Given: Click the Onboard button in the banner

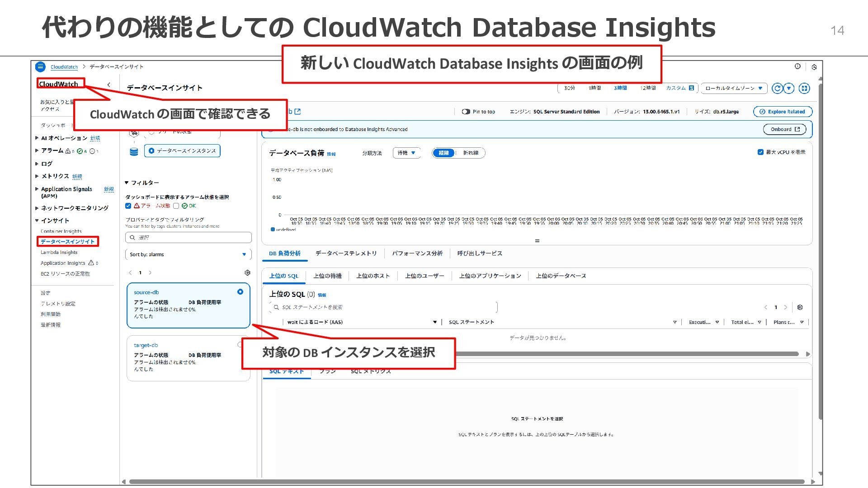Looking at the screenshot, I should (784, 129).
